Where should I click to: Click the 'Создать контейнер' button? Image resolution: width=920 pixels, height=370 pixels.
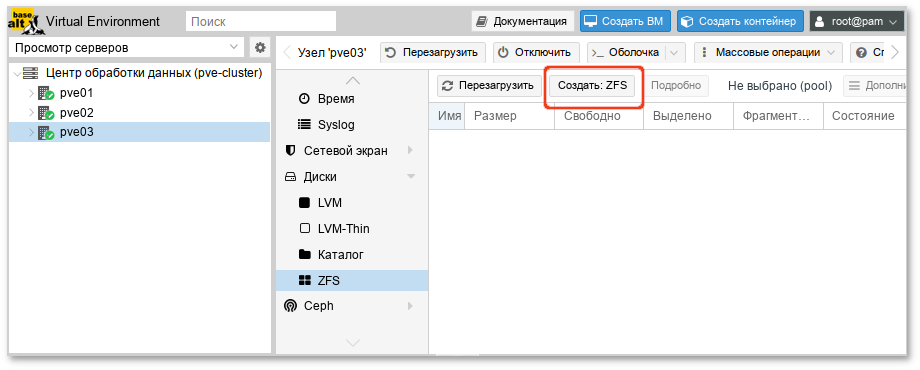point(740,22)
